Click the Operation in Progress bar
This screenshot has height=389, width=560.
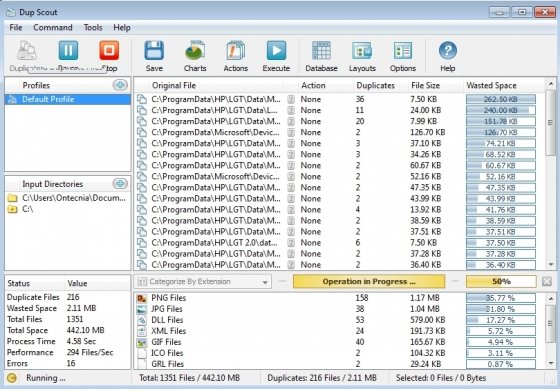click(x=369, y=281)
